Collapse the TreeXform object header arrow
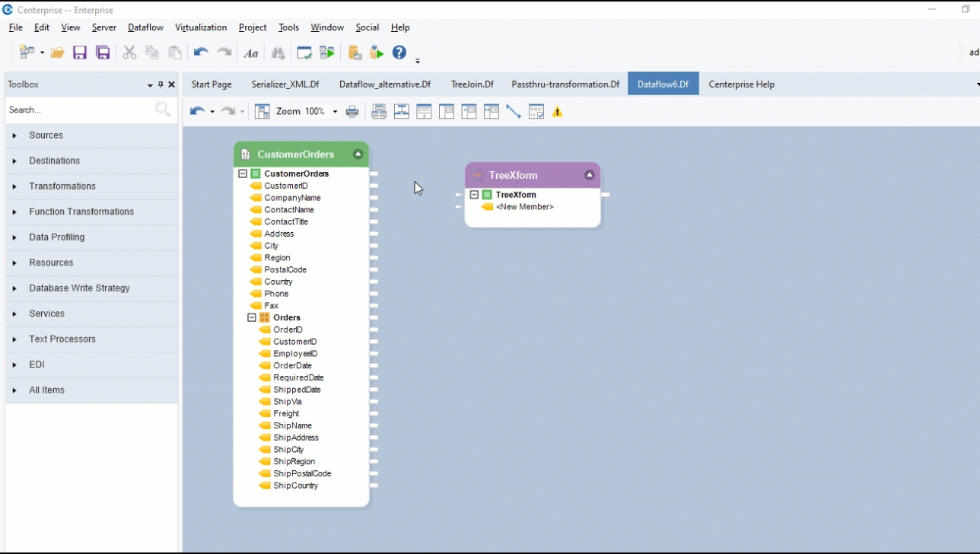The height and width of the screenshot is (554, 980). point(589,175)
